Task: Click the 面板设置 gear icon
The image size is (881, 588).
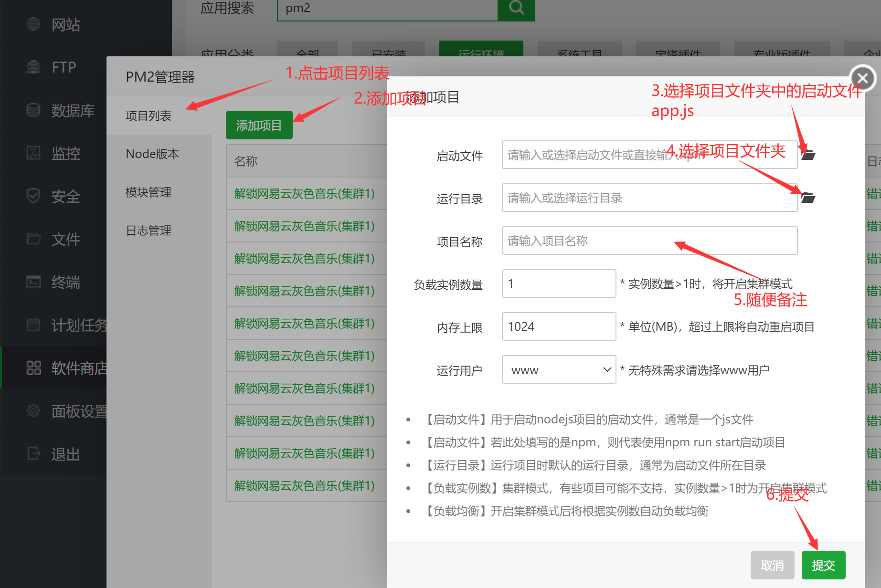Action: [x=33, y=410]
